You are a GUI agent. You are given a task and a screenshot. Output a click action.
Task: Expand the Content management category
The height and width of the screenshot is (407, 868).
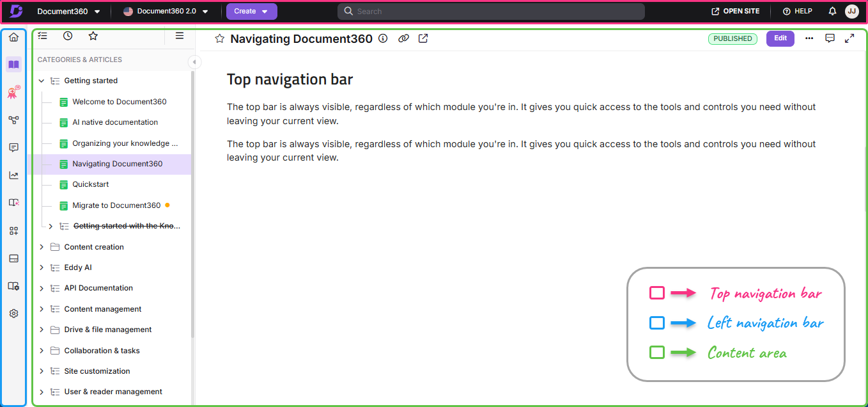point(42,309)
